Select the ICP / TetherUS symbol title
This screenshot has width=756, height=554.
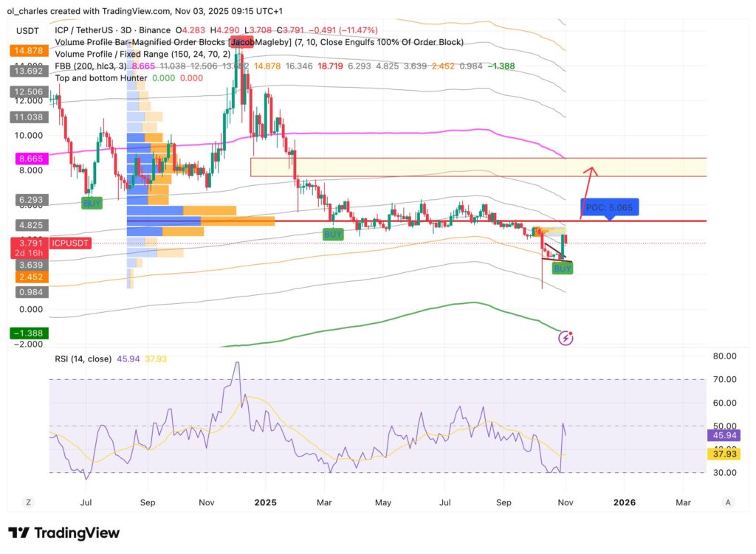click(97, 30)
